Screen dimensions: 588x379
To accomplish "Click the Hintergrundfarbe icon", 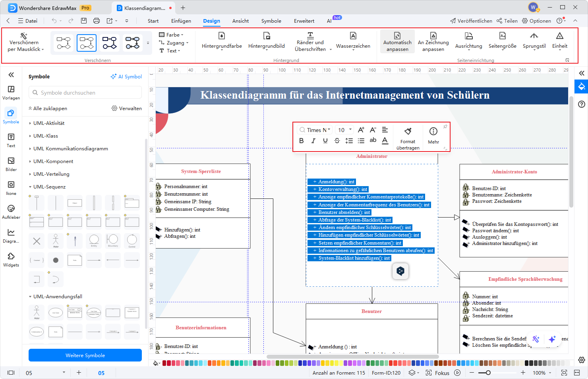I will coord(222,36).
